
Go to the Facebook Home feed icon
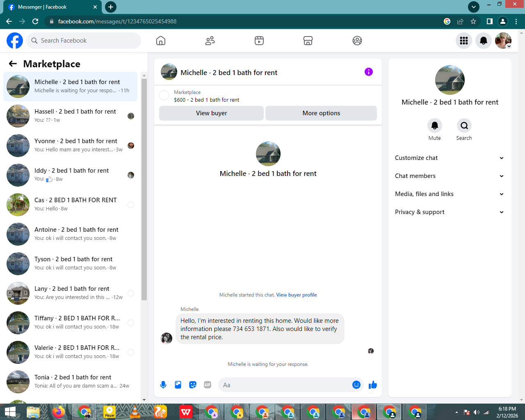click(161, 41)
